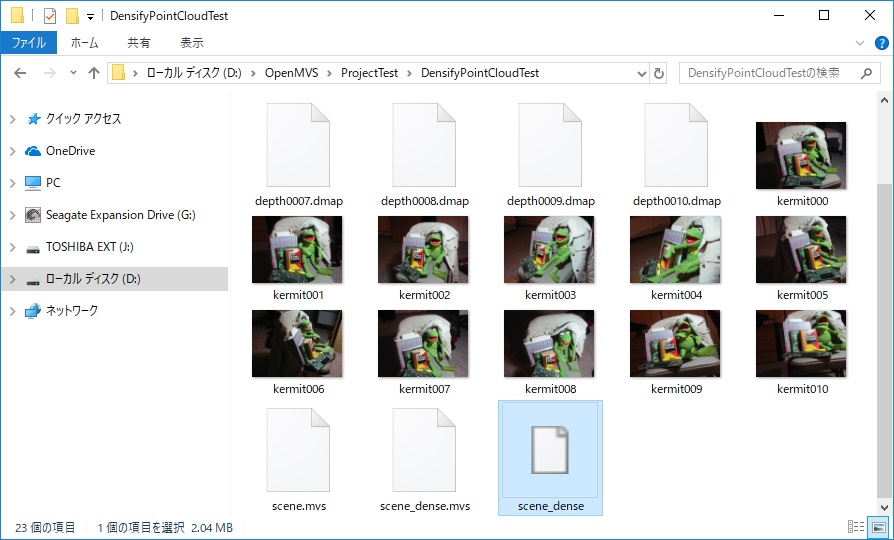Expand the OneDrive tree node
The width and height of the screenshot is (894, 540).
[13, 151]
